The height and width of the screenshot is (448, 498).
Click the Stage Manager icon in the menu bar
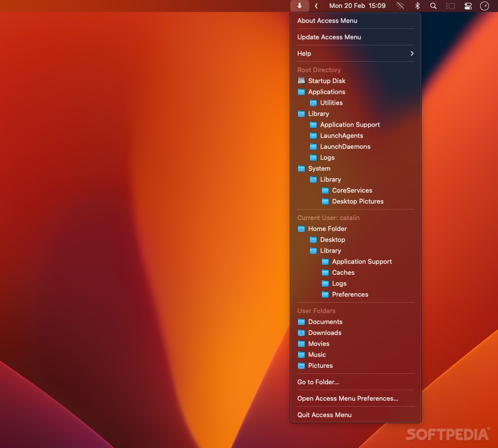450,5
